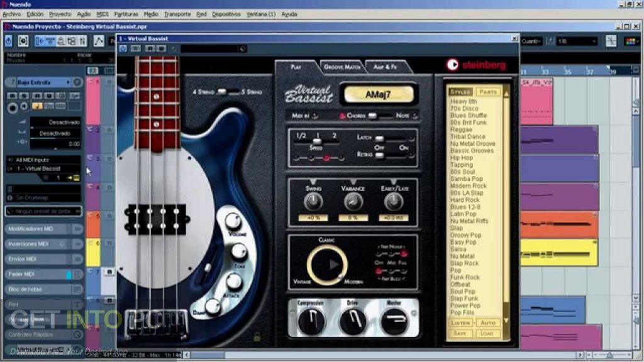Viewport: 644px width, 362px height.
Task: Toggle the Midi In indicator
Action: click(x=315, y=116)
